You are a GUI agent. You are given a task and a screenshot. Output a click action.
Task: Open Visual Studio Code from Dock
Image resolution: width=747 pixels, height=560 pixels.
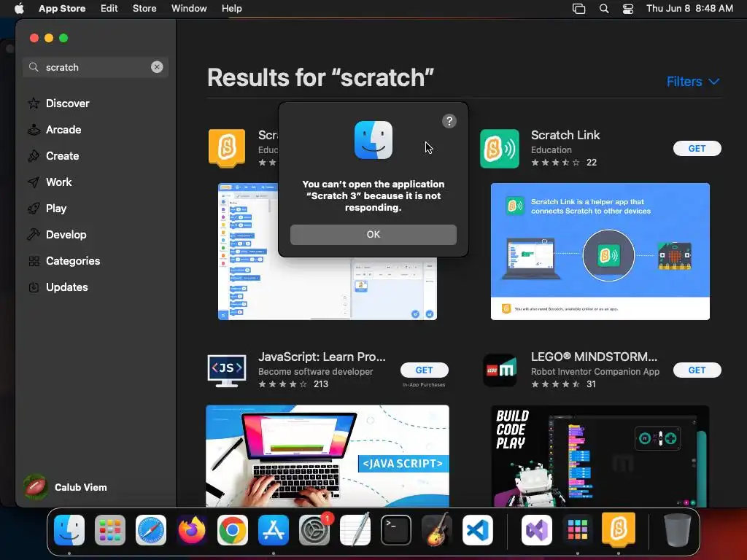pos(478,530)
